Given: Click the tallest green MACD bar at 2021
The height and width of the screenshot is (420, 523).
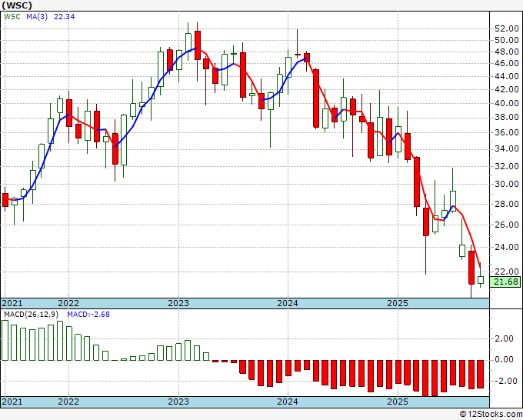Looking at the screenshot, I should [x=5, y=340].
